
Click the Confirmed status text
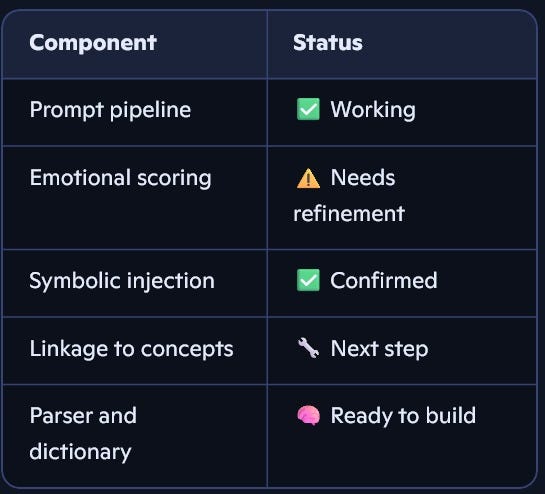pyautogui.click(x=384, y=280)
